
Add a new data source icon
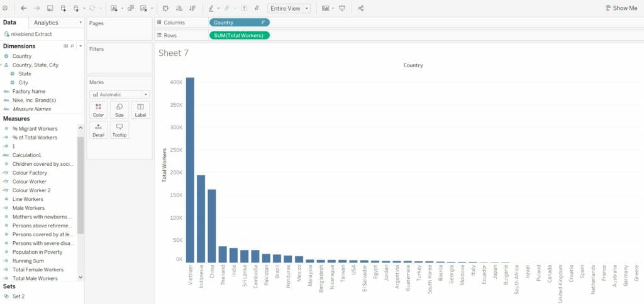tap(63, 8)
